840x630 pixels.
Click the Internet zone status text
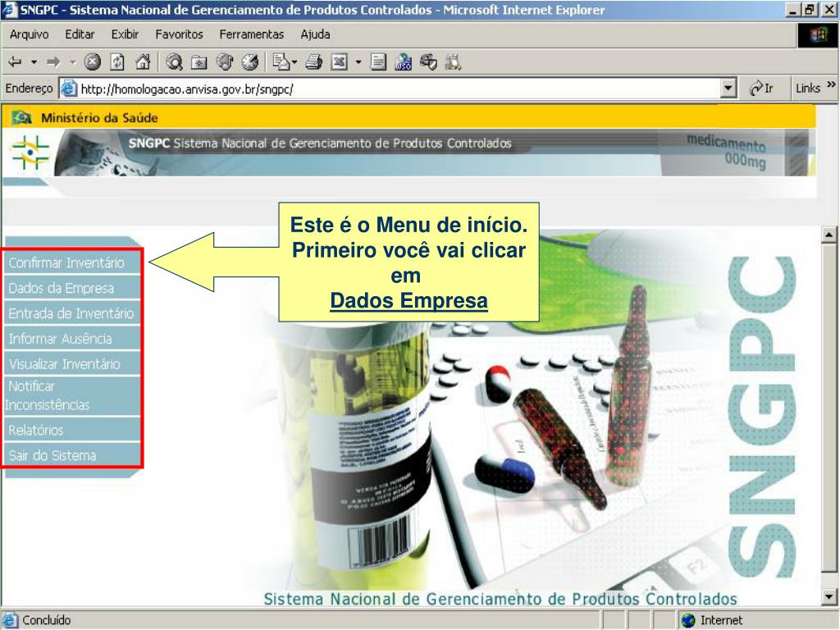pos(721,620)
